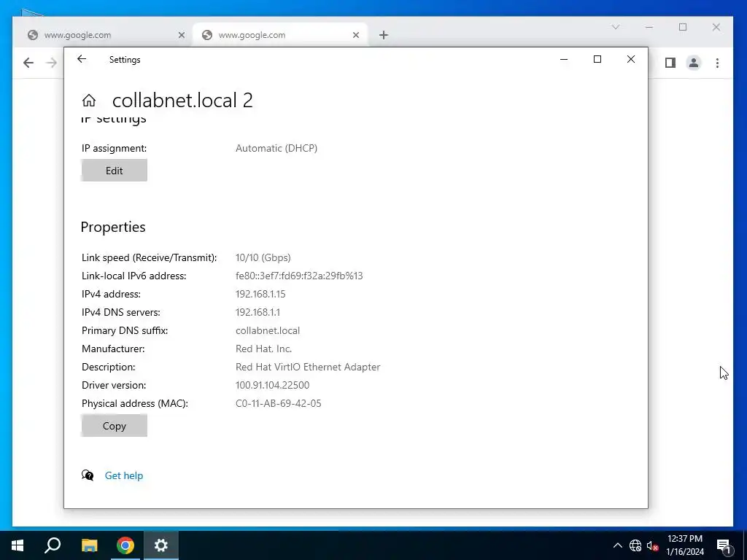
Task: Click the Chrome back navigation arrow
Action: click(x=28, y=63)
